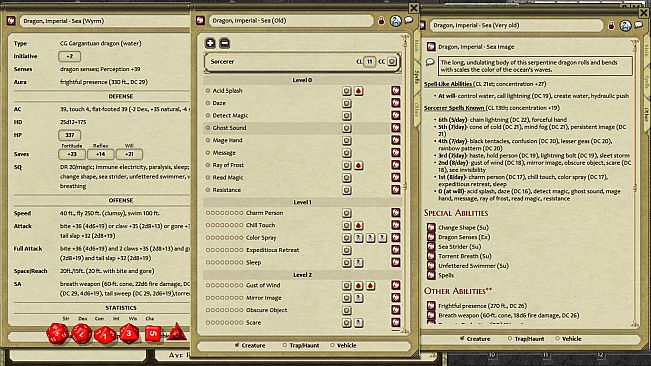
Task: Open the Frightful presence ability link
Action: tap(431, 306)
